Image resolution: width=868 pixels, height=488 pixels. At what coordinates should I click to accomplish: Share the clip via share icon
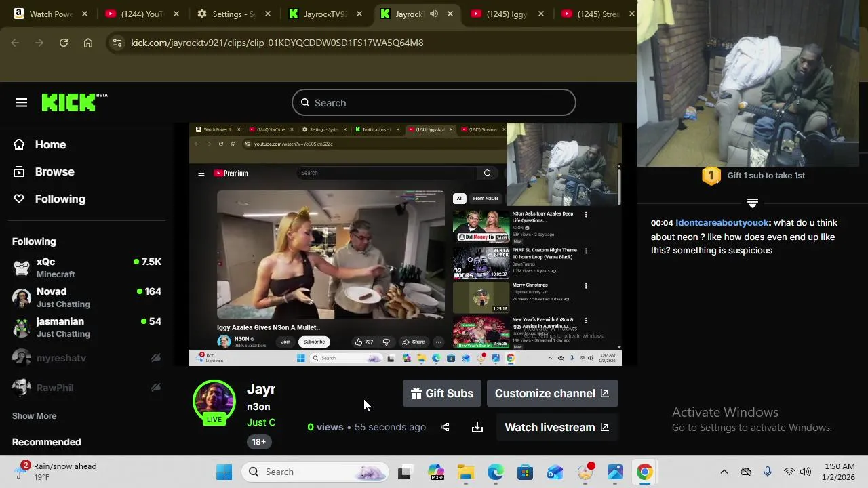[x=445, y=427]
